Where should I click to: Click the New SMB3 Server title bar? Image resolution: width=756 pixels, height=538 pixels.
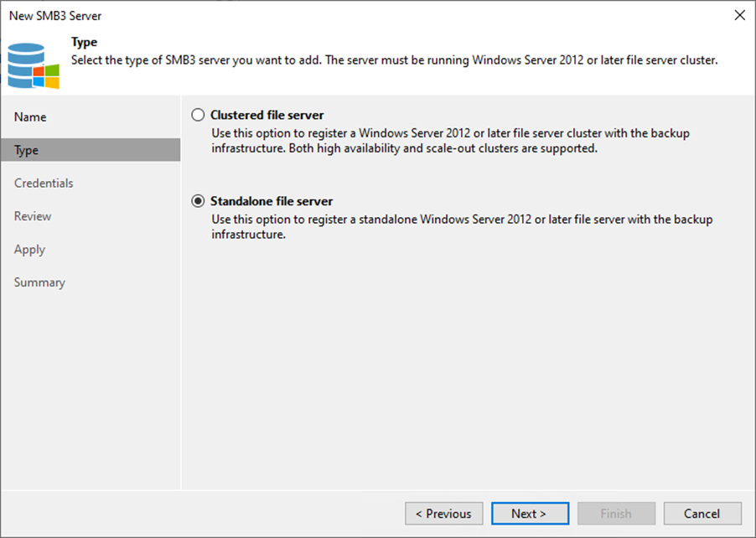pyautogui.click(x=335, y=16)
